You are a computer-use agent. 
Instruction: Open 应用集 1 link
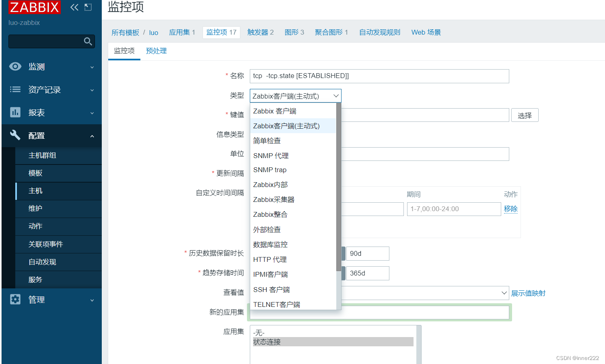coord(182,32)
